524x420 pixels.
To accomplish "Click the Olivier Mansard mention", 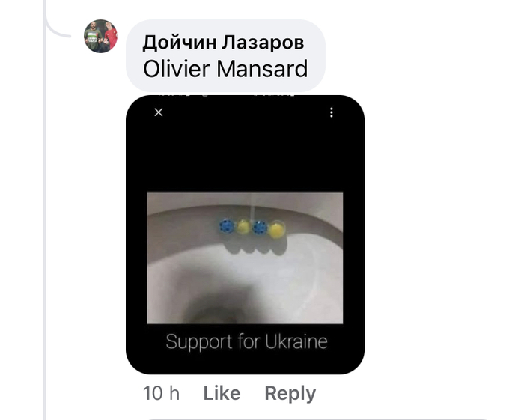I will point(225,69).
